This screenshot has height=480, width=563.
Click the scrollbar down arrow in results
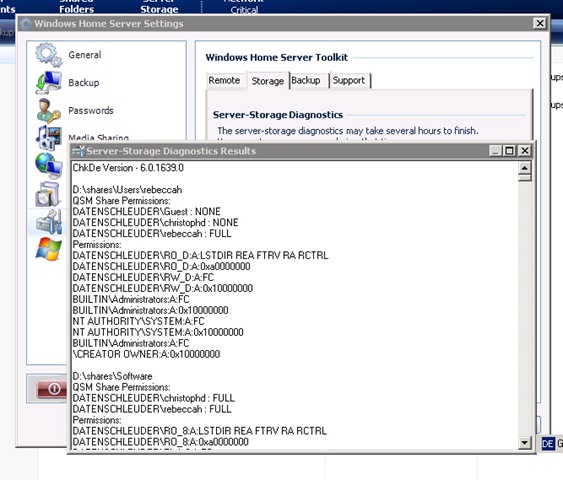coord(525,442)
